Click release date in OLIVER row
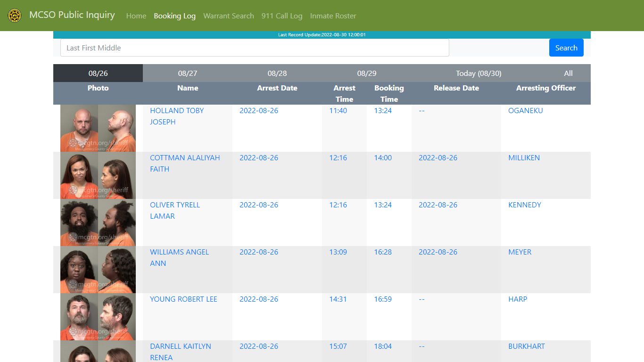This screenshot has height=362, width=644. [438, 205]
